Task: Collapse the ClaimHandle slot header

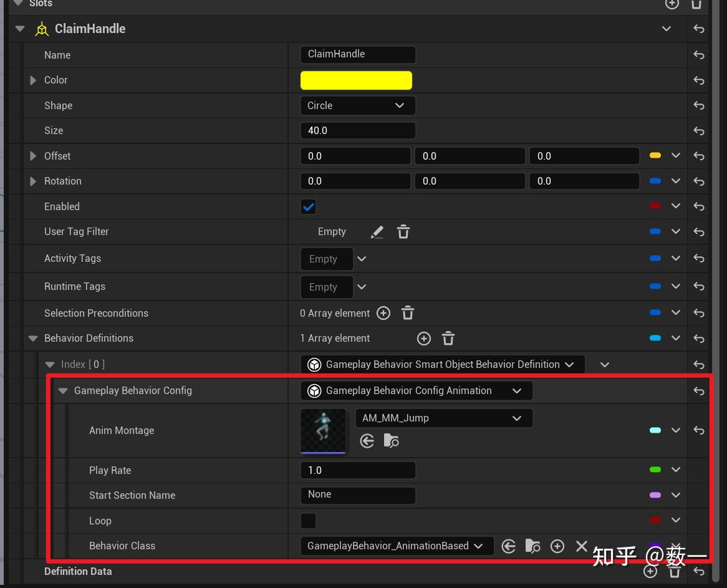Action: (x=20, y=29)
